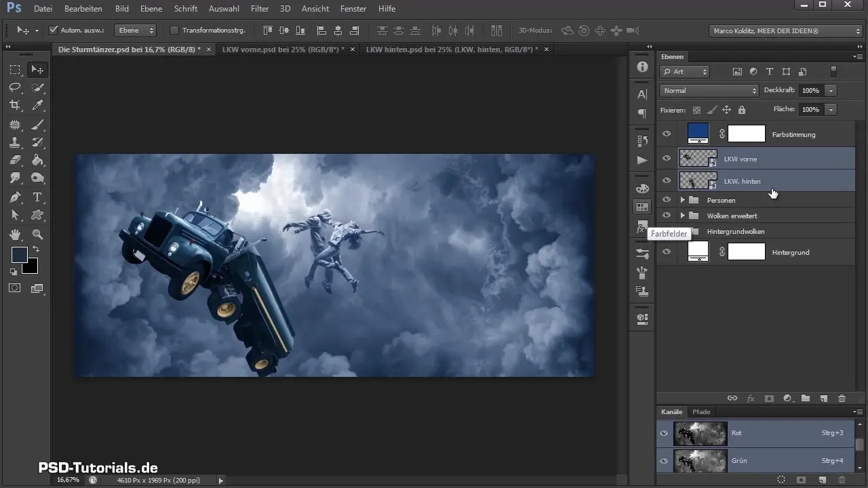Click the foreground color swatch
The image size is (868, 488).
click(19, 255)
